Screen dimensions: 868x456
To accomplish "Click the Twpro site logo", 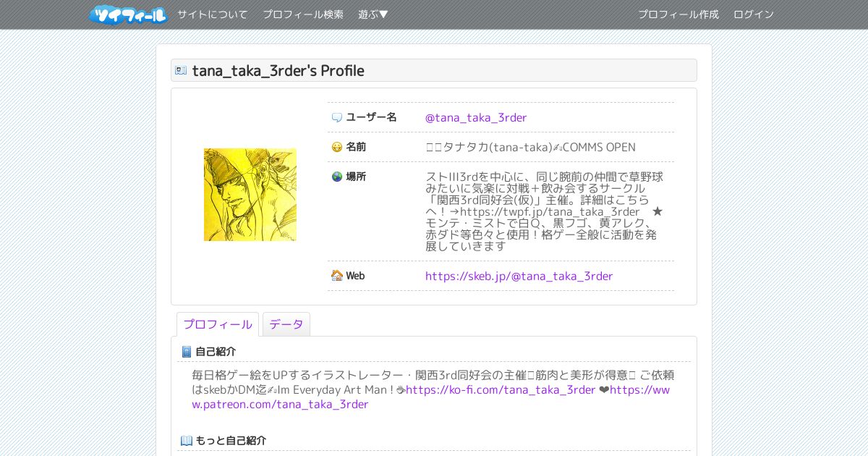I will [x=128, y=14].
